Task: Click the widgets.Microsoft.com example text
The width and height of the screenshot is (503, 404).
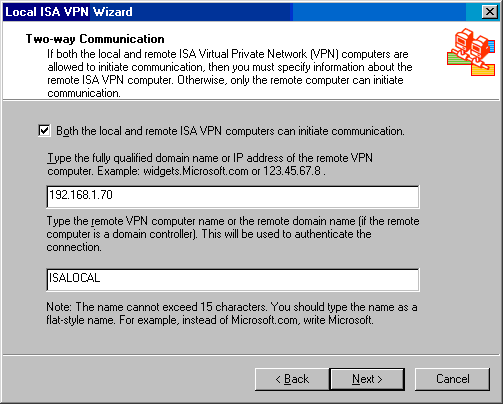Action: [196, 171]
